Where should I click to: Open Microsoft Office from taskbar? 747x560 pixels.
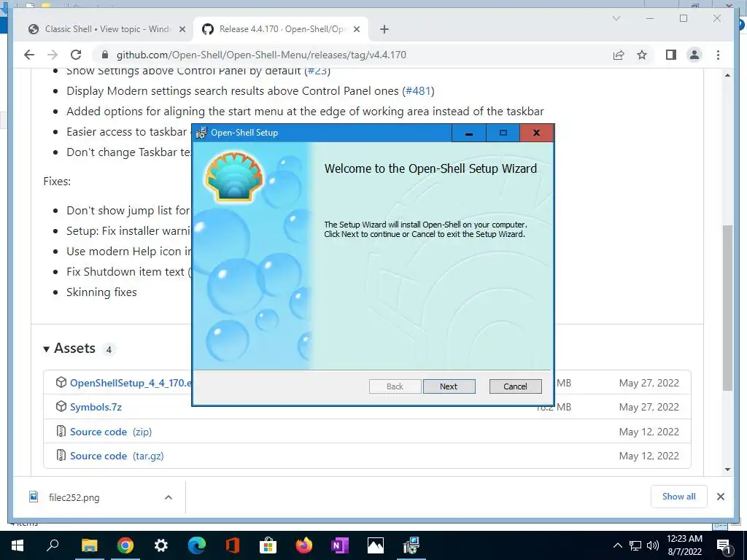[x=233, y=545]
